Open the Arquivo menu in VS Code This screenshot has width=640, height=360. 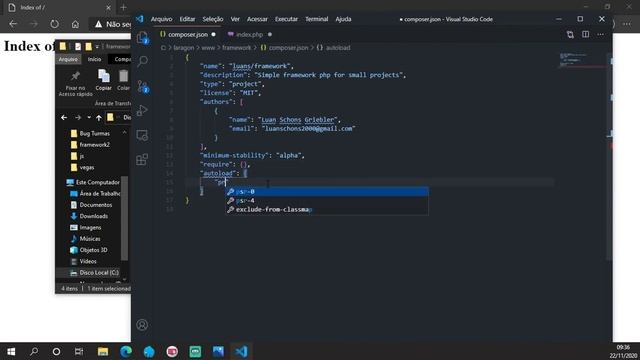pyautogui.click(x=161, y=19)
